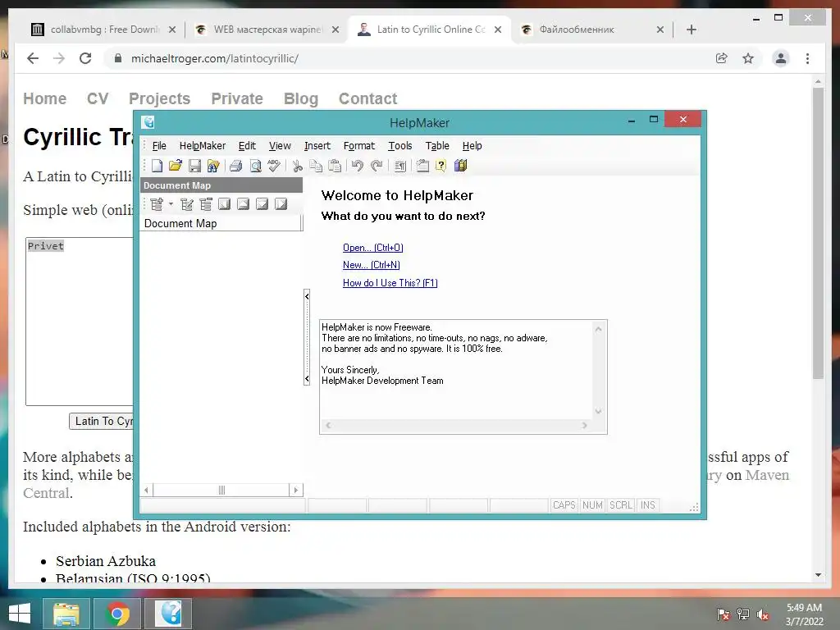Click the edit topic pencil tree icon
Image resolution: width=840 pixels, height=630 pixels.
187,204
